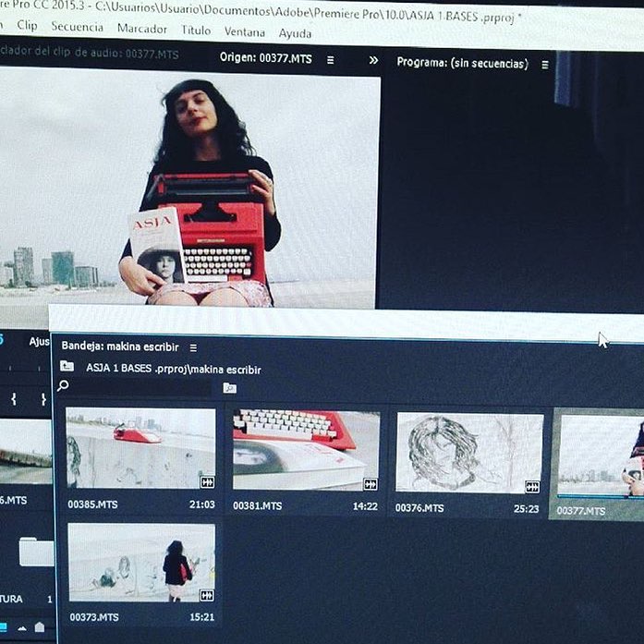Open the Secuencia menu

(x=78, y=27)
